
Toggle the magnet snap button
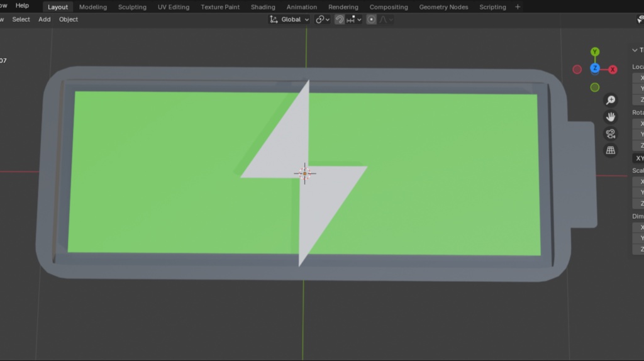pyautogui.click(x=339, y=19)
